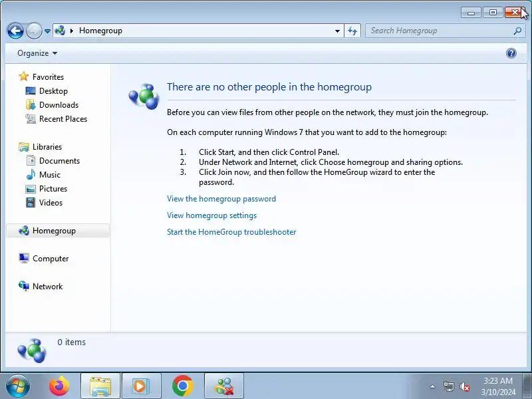Click the Homegroup sidebar icon

point(24,231)
